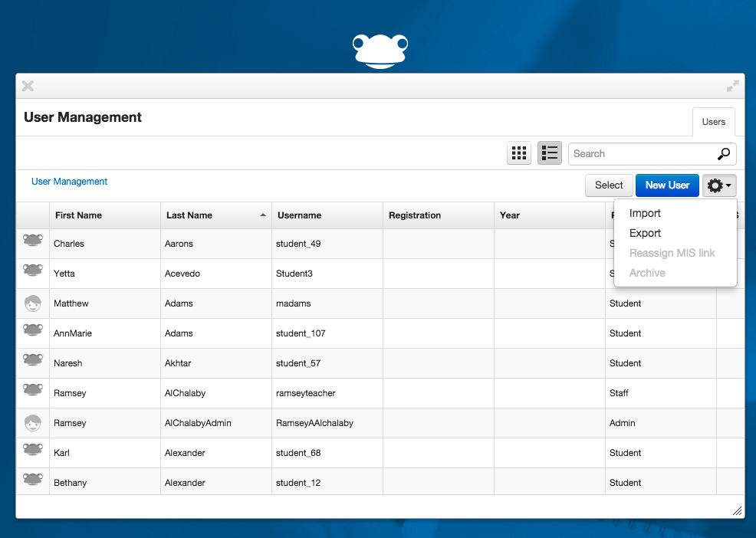
Task: Select the username student_68 cell
Action: click(x=327, y=453)
